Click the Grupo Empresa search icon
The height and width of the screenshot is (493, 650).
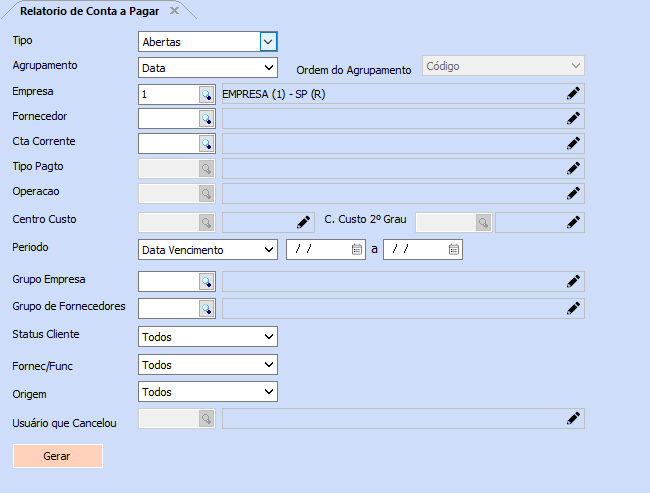tap(207, 282)
